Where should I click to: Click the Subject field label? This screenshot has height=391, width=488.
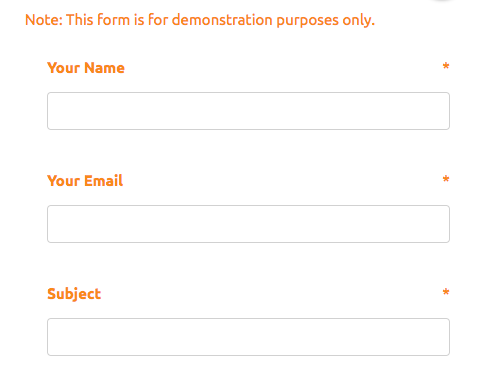[x=74, y=294]
